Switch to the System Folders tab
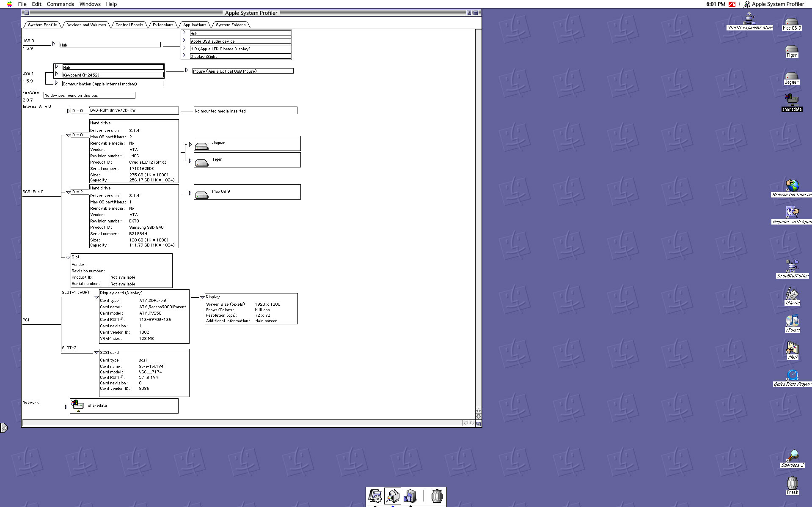The image size is (812, 507). (x=231, y=25)
